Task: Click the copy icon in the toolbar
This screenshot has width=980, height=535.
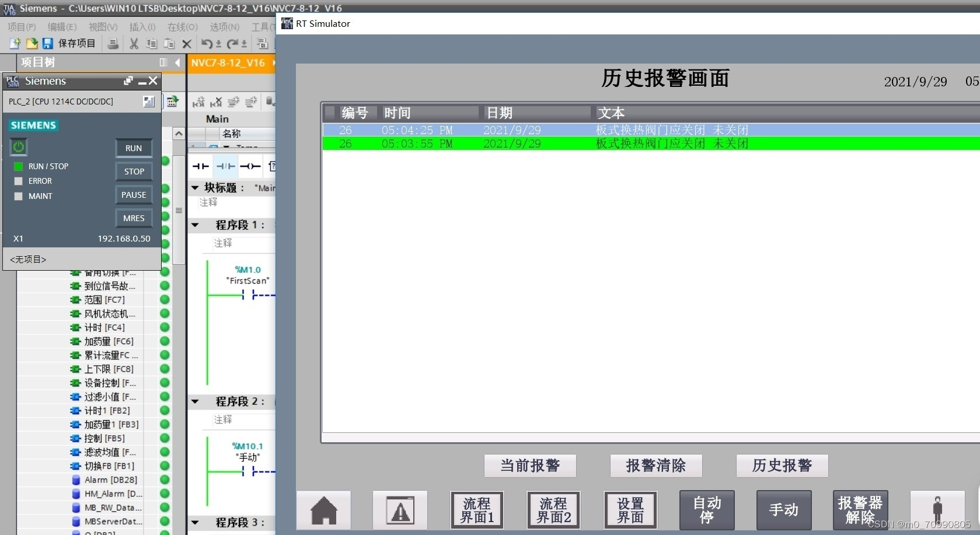Action: (151, 44)
